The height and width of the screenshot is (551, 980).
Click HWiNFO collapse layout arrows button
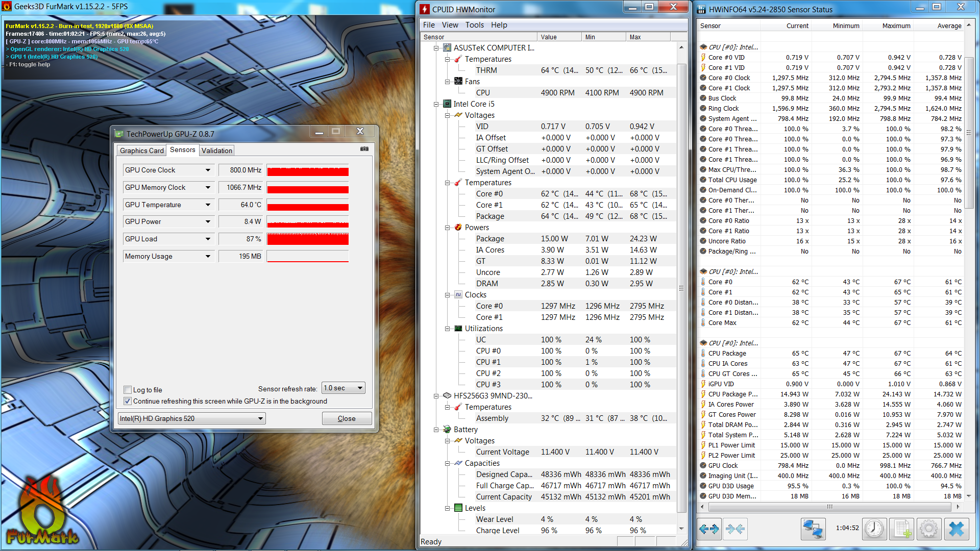click(735, 529)
